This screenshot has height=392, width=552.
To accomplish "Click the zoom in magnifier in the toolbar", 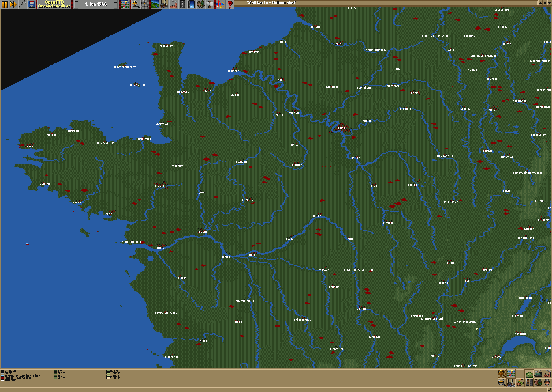I will point(135,4).
